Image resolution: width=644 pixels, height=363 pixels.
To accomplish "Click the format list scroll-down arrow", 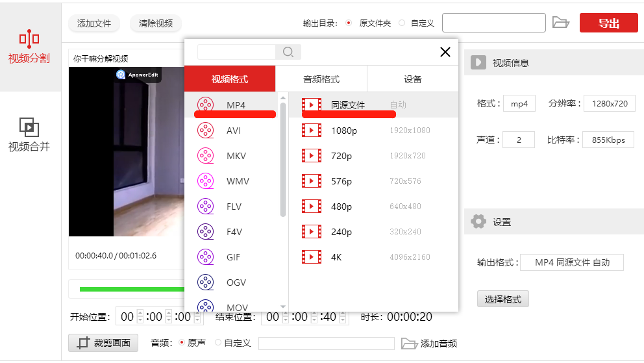I will coord(282,307).
